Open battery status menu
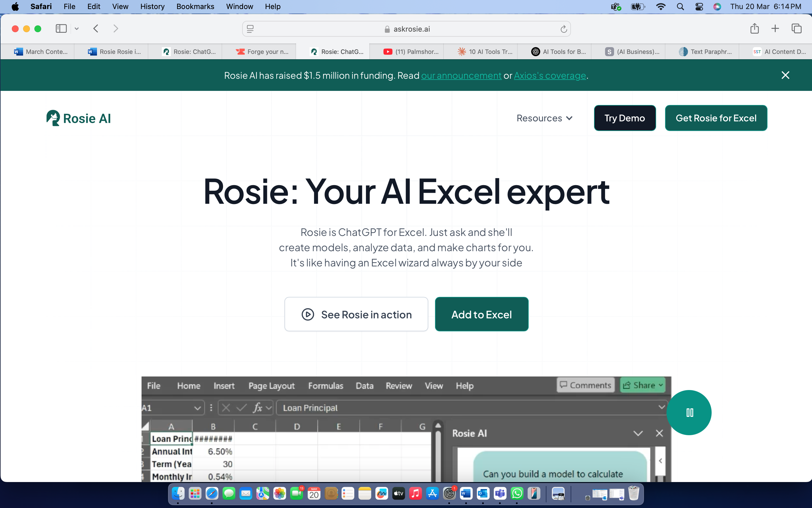This screenshot has width=812, height=508. tap(637, 6)
